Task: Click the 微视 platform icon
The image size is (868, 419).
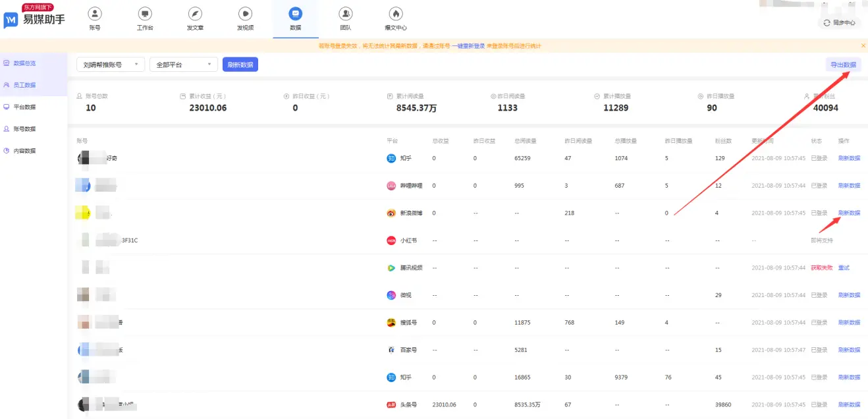Action: [391, 295]
